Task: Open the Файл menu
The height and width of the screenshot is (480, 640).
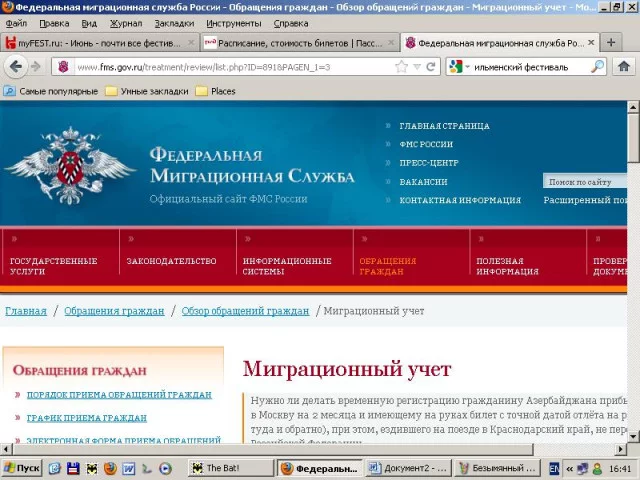Action: point(16,24)
